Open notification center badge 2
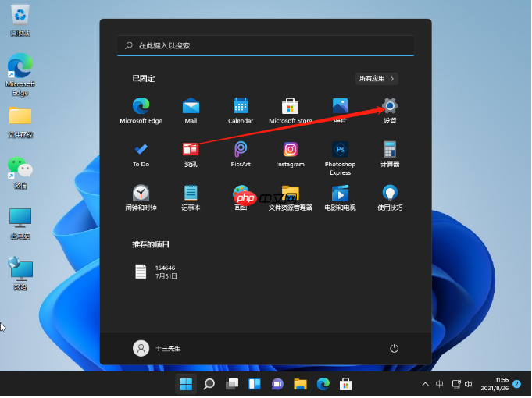Screen dimensions: 532x398 click(516, 384)
